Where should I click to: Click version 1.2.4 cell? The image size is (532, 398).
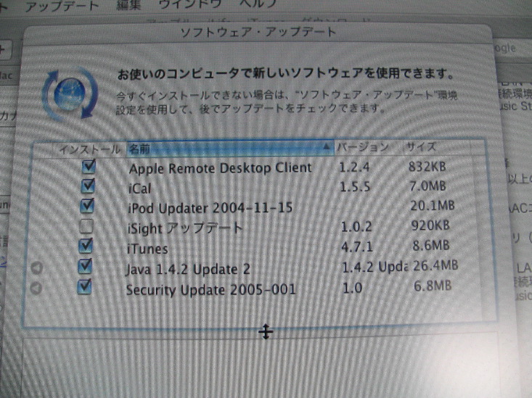[x=354, y=167]
